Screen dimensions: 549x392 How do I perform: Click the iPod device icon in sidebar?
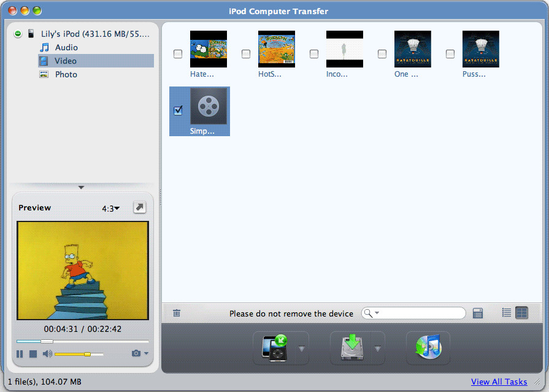pyautogui.click(x=31, y=34)
